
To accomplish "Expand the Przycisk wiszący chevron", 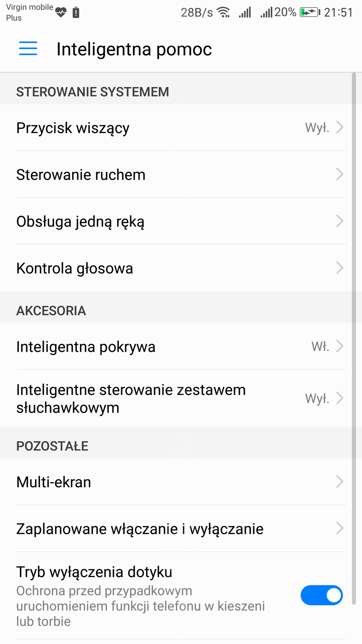I will tap(340, 127).
